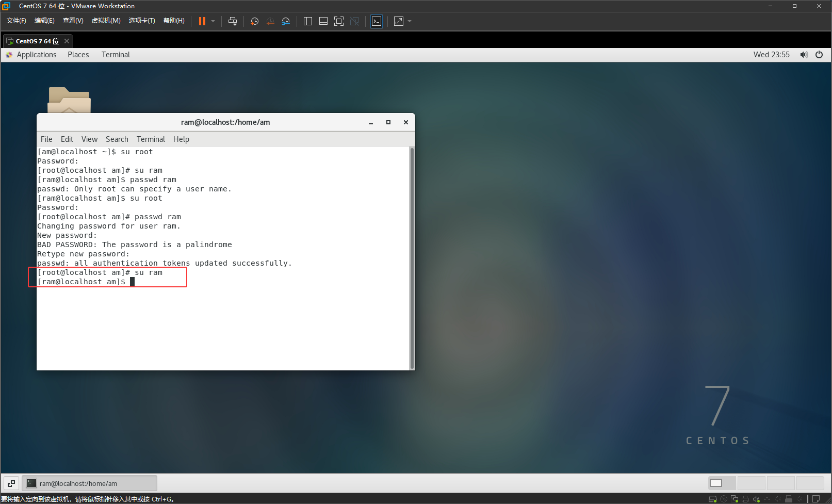Click the greyed-out Unity mode icon
The image size is (832, 504).
point(354,21)
